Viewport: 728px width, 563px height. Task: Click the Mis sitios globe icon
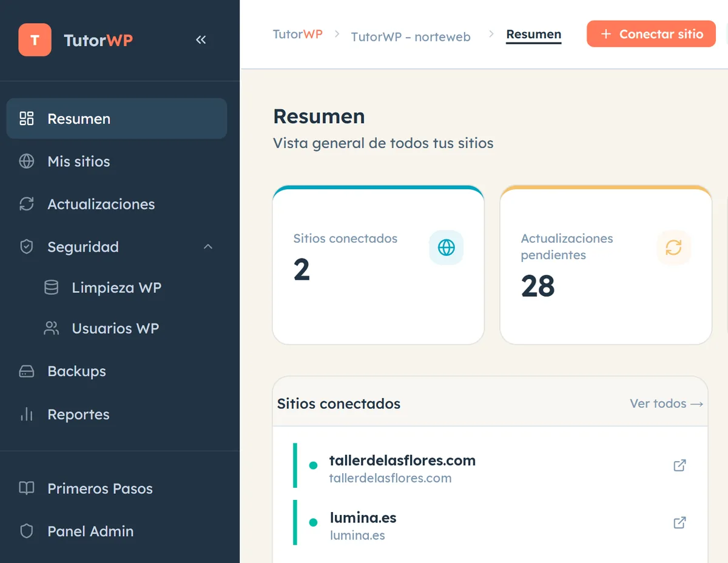pyautogui.click(x=27, y=161)
